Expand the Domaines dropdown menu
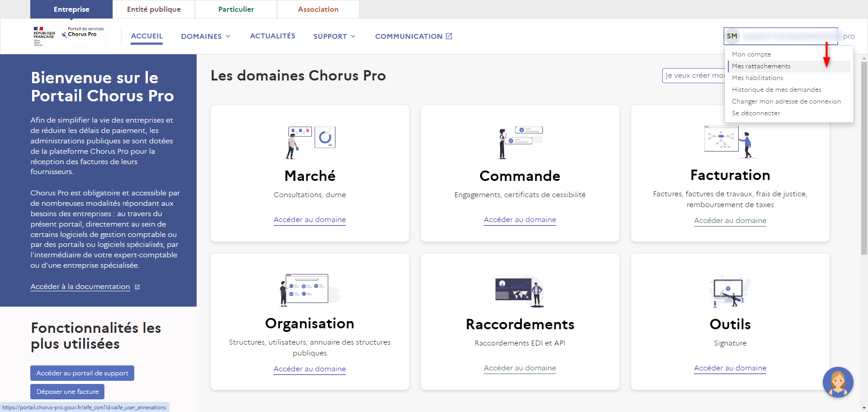 [x=206, y=36]
